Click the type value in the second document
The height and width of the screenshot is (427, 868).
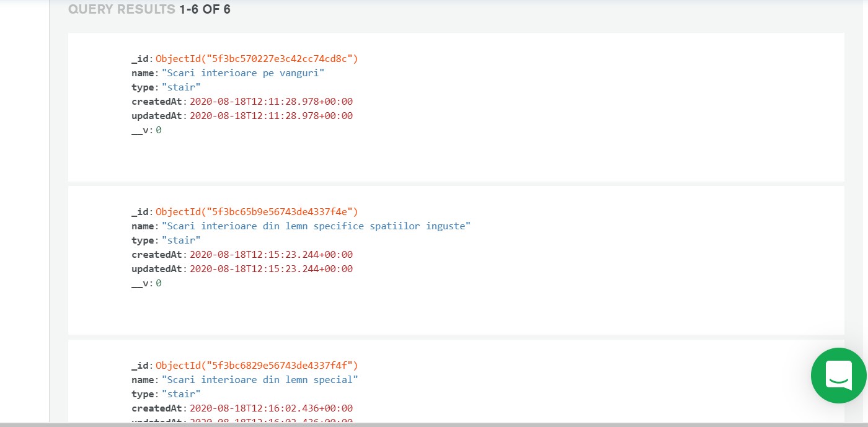[x=181, y=240]
